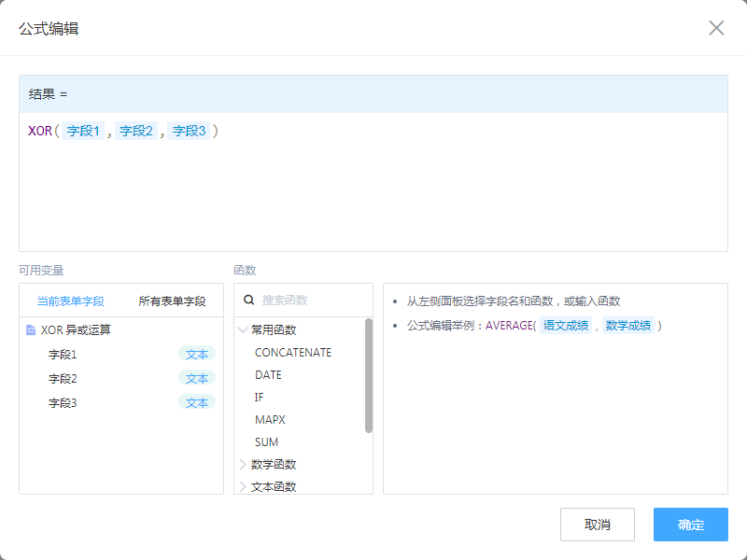Select the IF function

tap(259, 398)
